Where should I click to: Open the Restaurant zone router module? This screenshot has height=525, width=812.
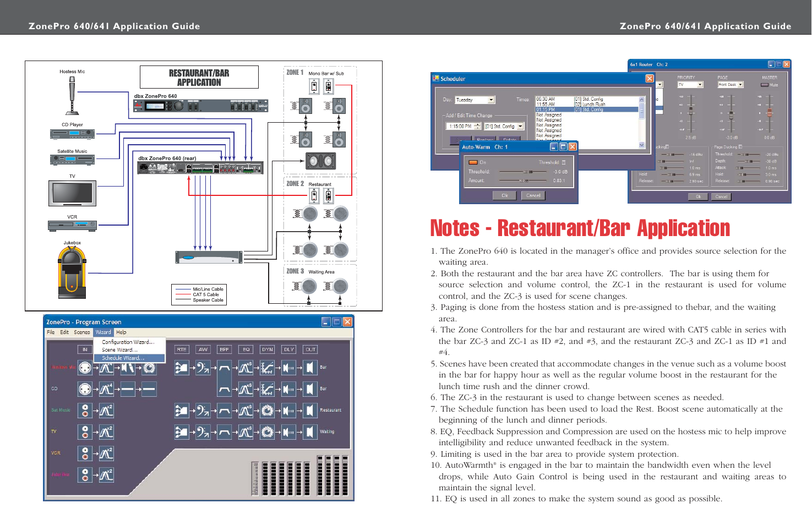point(182,411)
